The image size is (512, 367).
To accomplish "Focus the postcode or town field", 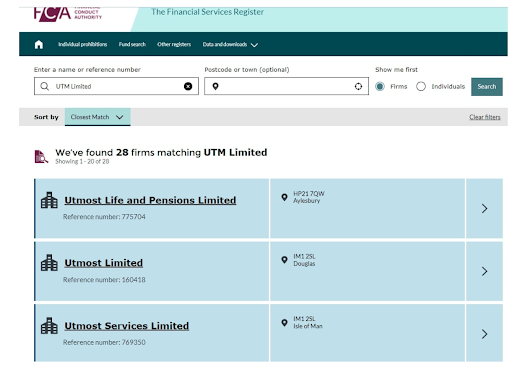I will point(286,86).
